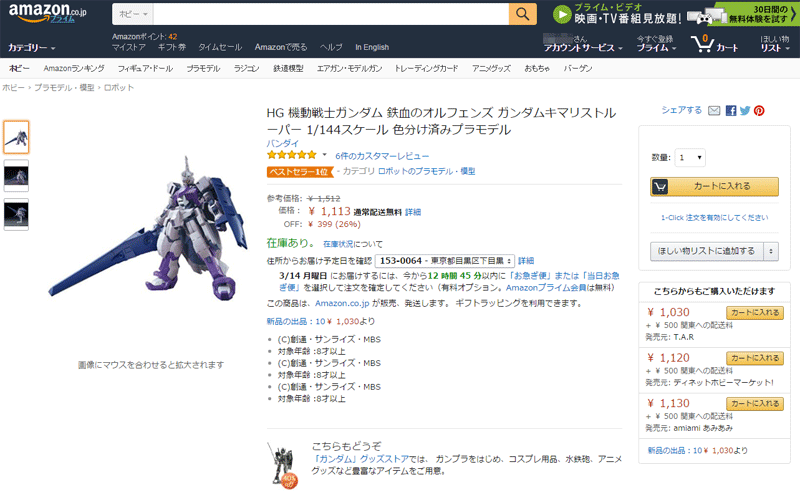
Task: Click the ホビー breadcrumb link
Action: pos(13,88)
